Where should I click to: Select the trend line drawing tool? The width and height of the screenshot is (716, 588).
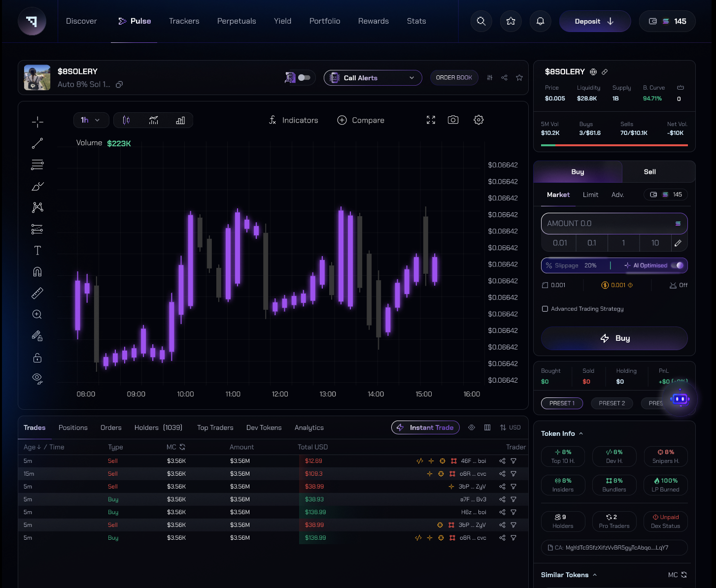[37, 143]
